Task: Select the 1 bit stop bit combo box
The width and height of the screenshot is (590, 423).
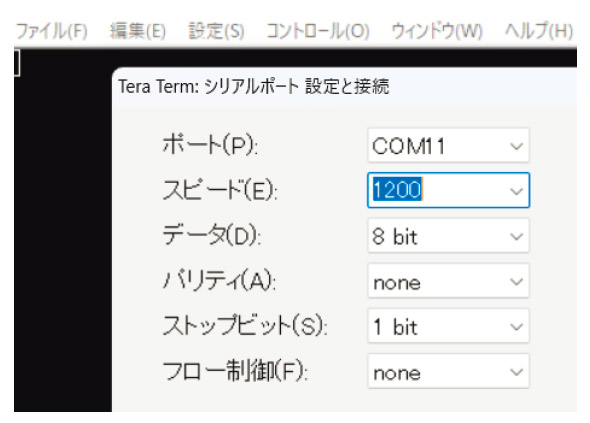Action: 448,326
